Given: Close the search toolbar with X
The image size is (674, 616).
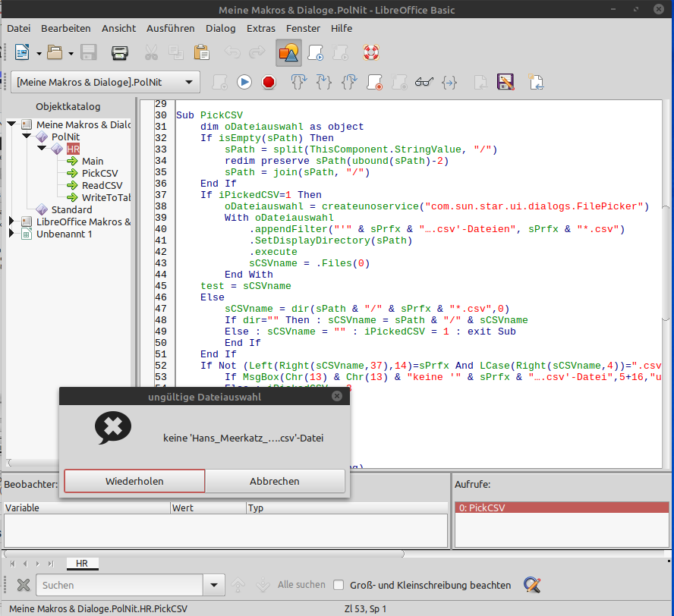Looking at the screenshot, I should (24, 585).
